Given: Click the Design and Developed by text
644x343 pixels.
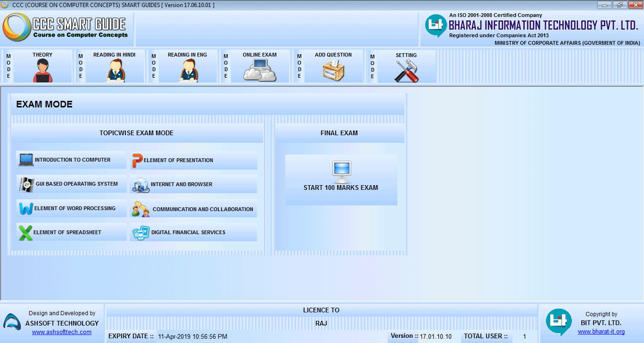Looking at the screenshot, I should pos(62,313).
